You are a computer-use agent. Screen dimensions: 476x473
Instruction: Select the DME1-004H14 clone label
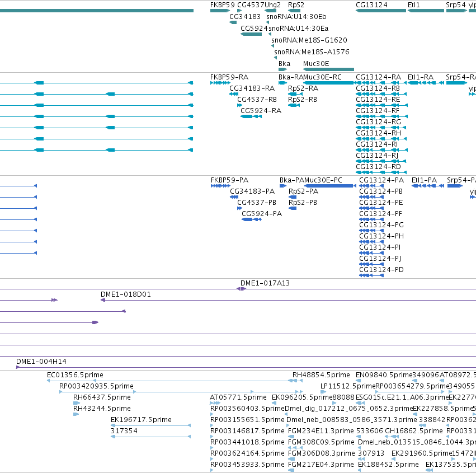(x=41, y=362)
